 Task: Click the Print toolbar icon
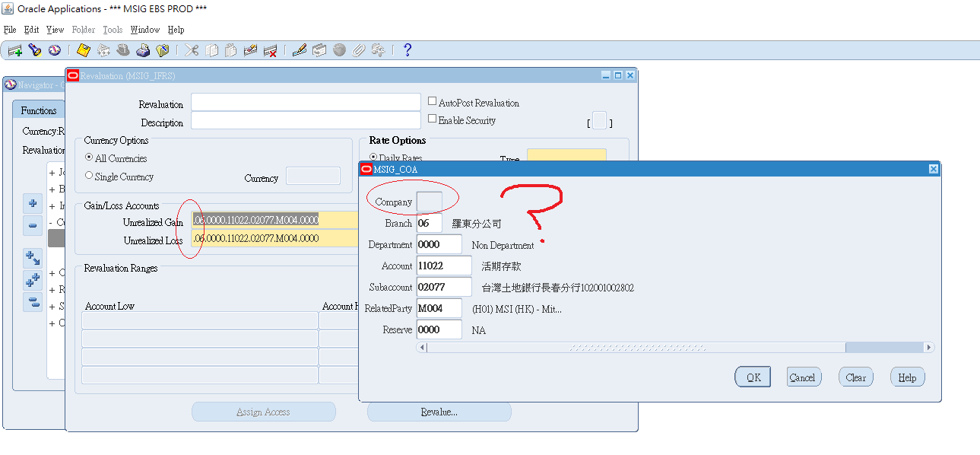(142, 50)
